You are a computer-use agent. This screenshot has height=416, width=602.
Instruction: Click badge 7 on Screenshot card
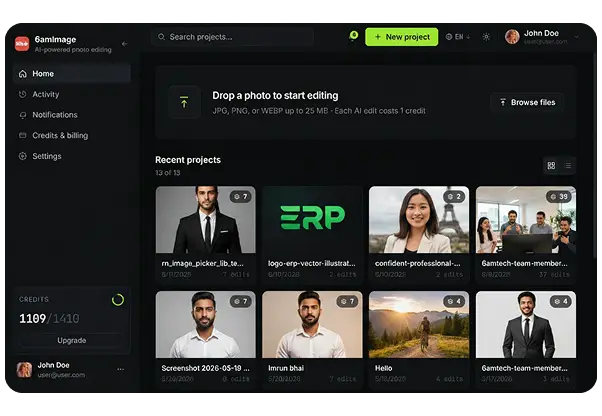[x=241, y=301]
